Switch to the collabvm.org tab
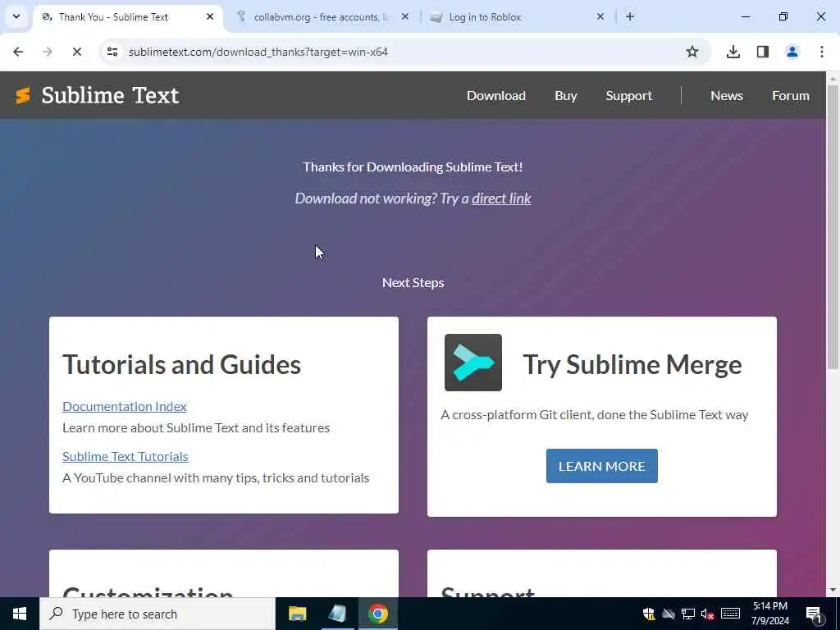This screenshot has width=840, height=630. [x=323, y=17]
